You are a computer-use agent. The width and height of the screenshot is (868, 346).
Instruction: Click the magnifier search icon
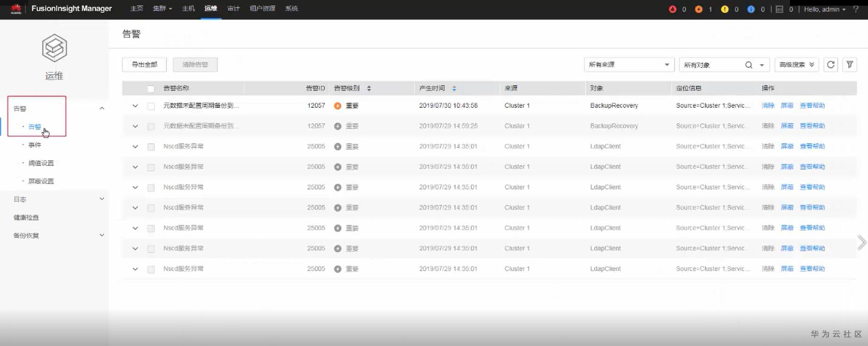[x=748, y=65]
